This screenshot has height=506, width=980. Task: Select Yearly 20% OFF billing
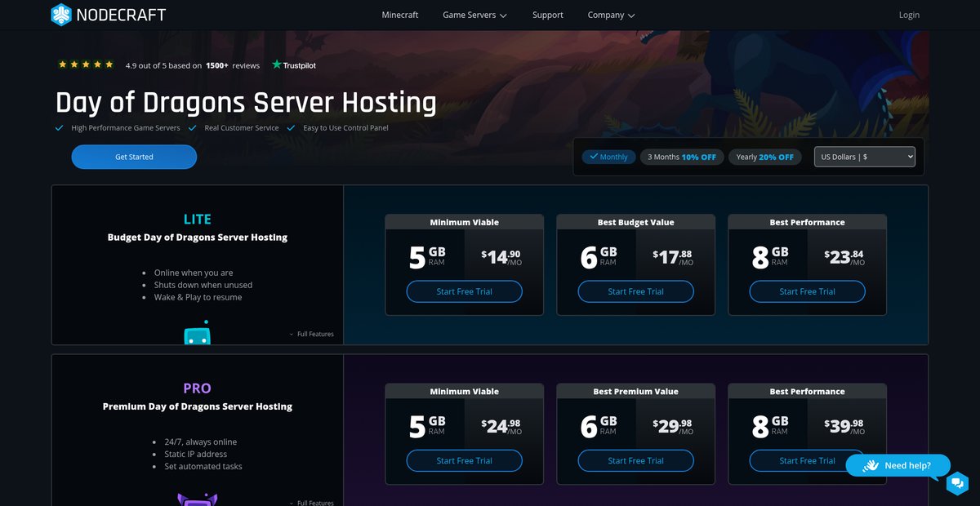pos(764,157)
